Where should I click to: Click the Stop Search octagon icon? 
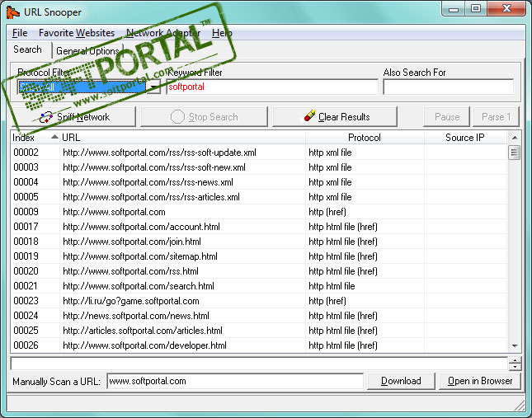coord(177,117)
